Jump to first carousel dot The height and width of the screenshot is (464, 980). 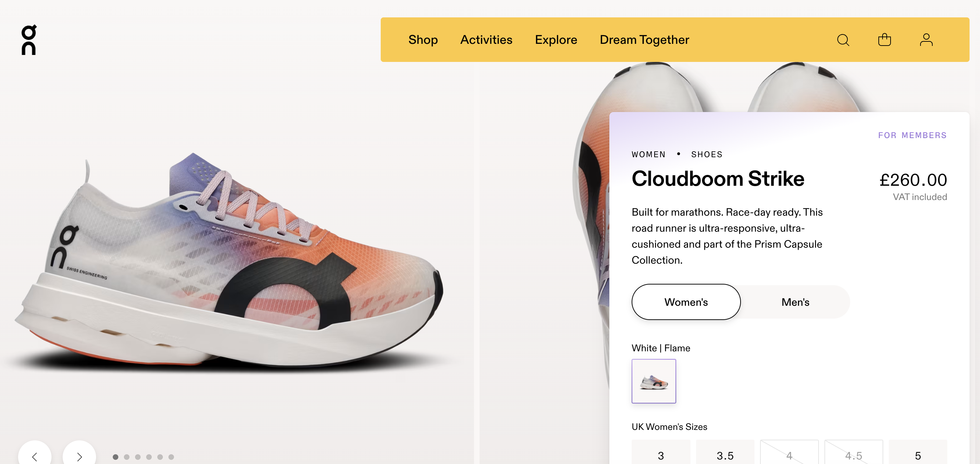tap(116, 457)
